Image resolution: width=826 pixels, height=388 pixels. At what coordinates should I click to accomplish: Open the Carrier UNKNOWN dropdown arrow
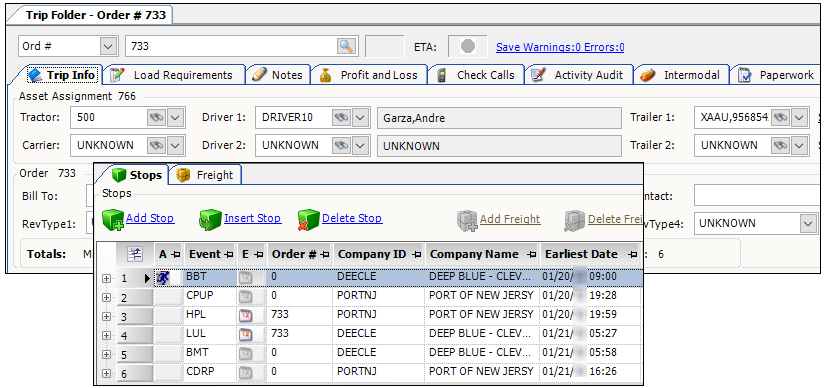point(175,145)
